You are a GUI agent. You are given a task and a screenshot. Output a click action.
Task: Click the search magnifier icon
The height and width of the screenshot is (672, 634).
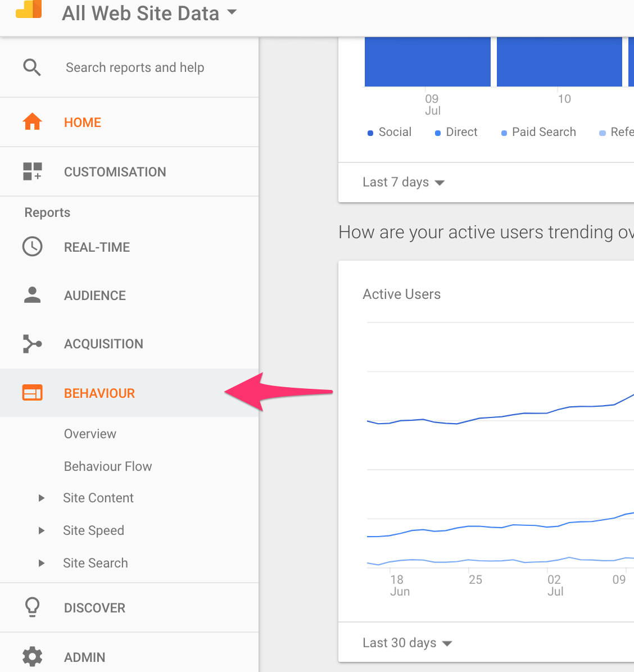32,67
